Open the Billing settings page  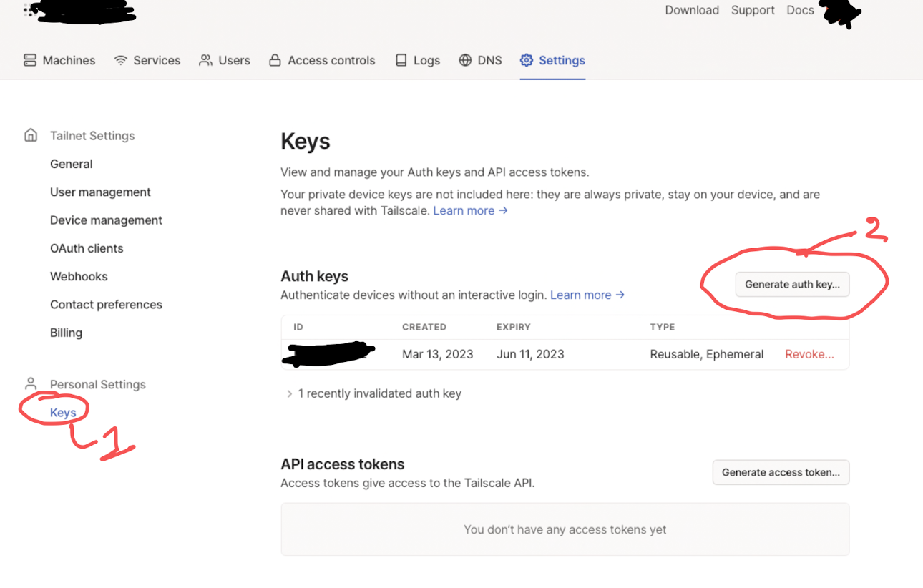(66, 333)
